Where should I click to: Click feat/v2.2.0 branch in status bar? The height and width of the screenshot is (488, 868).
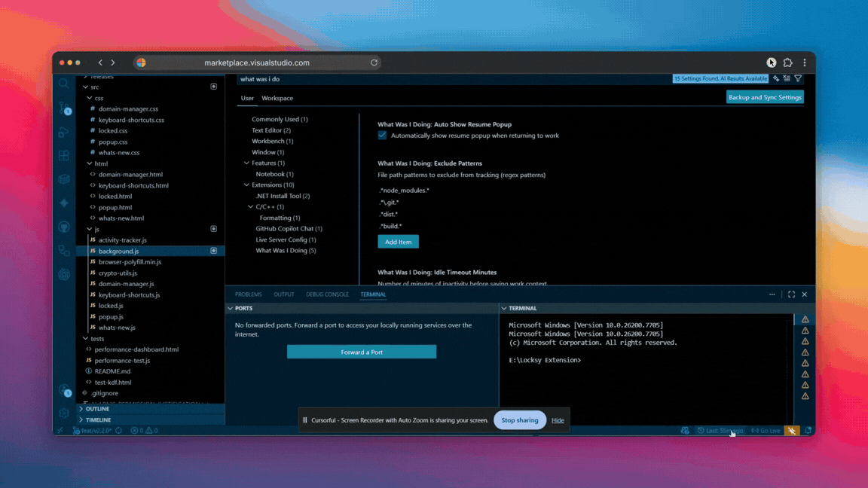pyautogui.click(x=92, y=431)
